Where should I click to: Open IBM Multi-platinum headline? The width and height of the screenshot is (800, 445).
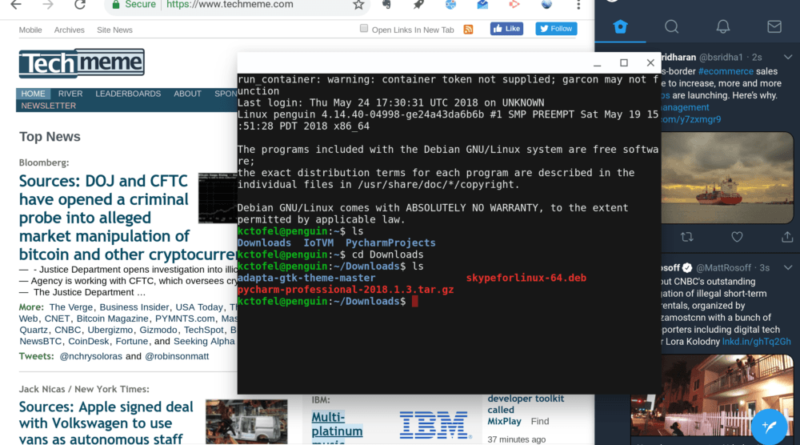point(337,428)
